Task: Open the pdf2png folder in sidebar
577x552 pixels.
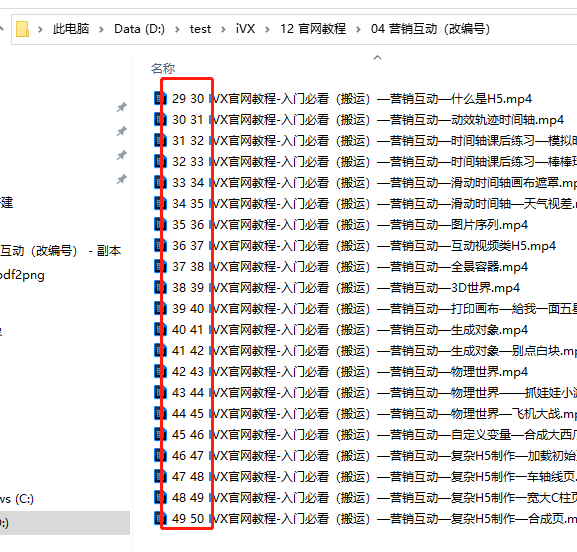Action: pyautogui.click(x=22, y=275)
